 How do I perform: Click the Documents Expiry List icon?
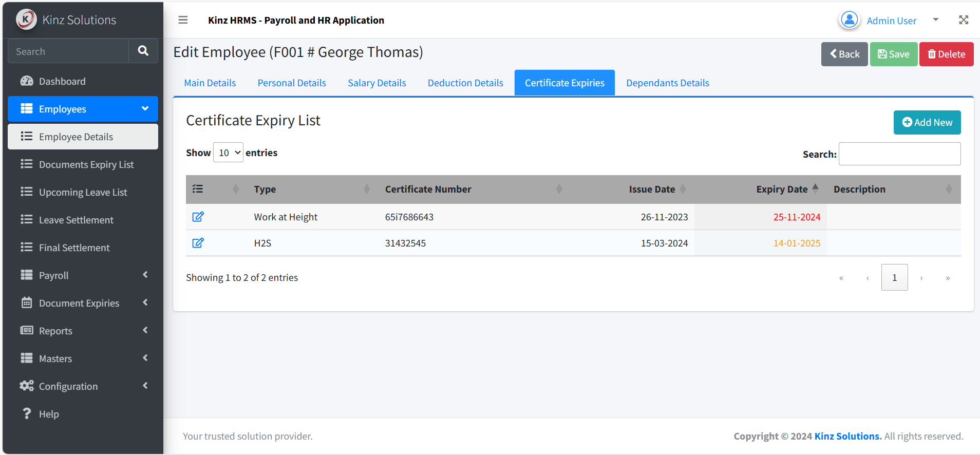coord(27,164)
